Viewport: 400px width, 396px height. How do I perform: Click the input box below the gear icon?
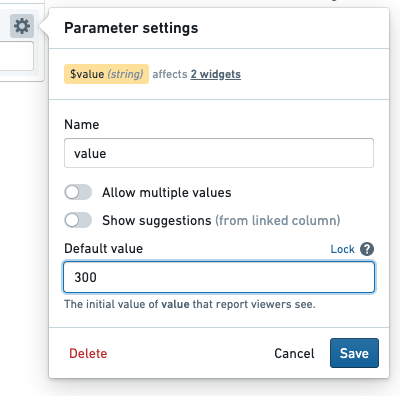[17, 56]
